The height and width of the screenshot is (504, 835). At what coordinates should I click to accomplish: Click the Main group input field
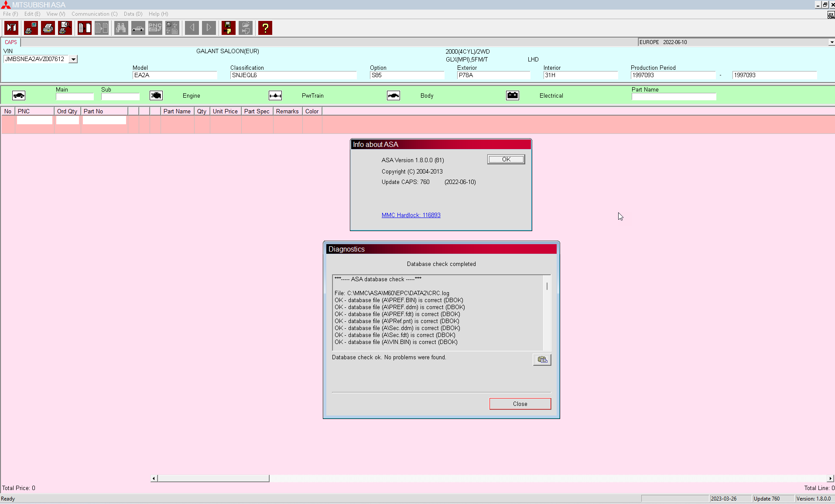(x=75, y=97)
